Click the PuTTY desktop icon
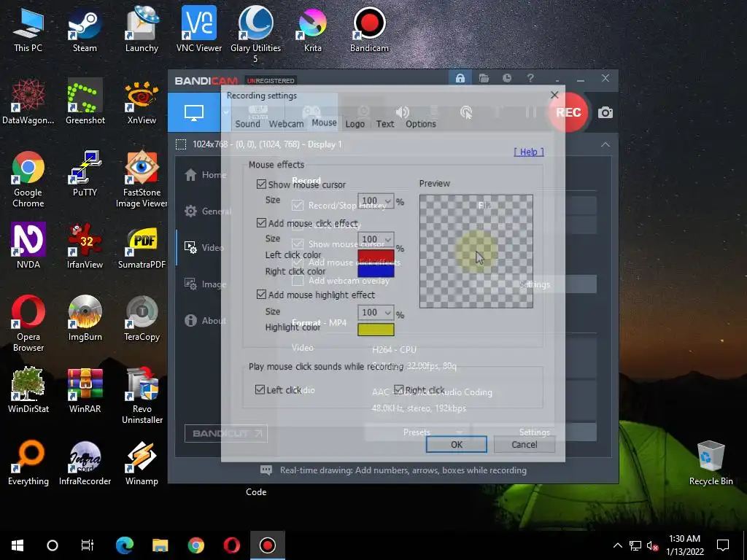Screen dimensions: 747x560 (85, 174)
